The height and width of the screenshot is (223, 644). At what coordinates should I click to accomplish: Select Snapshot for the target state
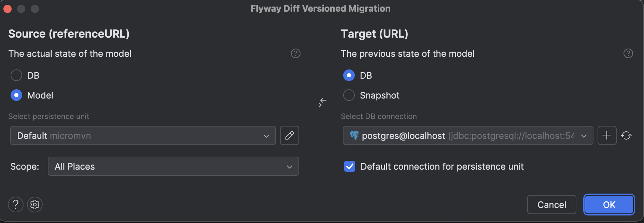(x=349, y=95)
